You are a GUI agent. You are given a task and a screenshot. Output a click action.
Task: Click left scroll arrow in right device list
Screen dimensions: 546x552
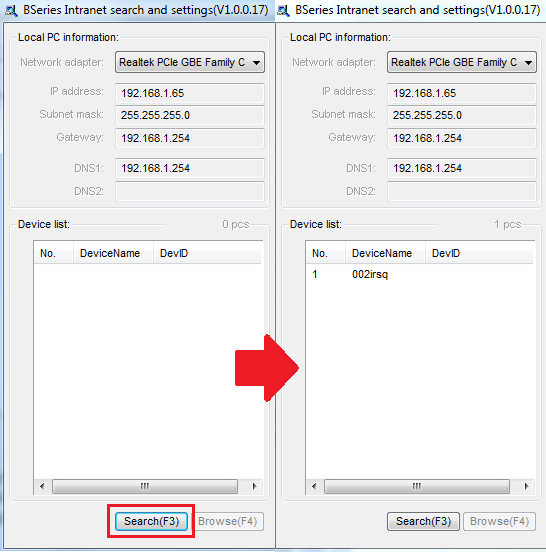pos(314,487)
